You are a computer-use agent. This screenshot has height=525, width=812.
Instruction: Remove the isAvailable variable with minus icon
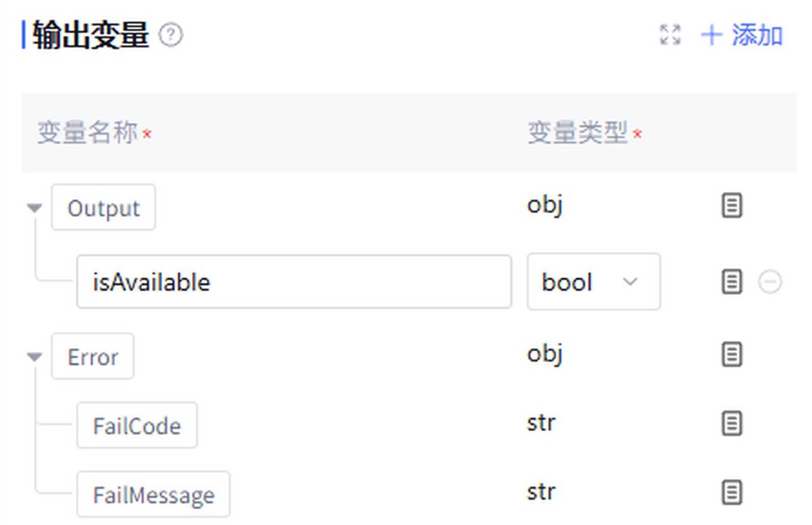pos(770,282)
